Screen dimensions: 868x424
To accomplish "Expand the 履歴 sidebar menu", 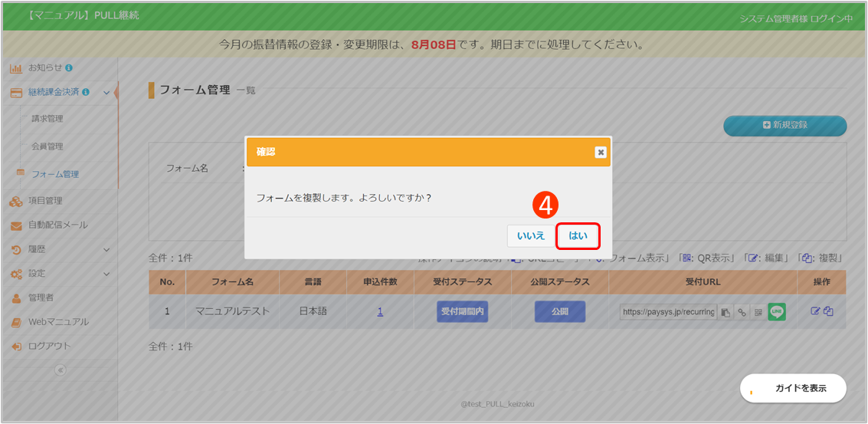I will (x=106, y=249).
